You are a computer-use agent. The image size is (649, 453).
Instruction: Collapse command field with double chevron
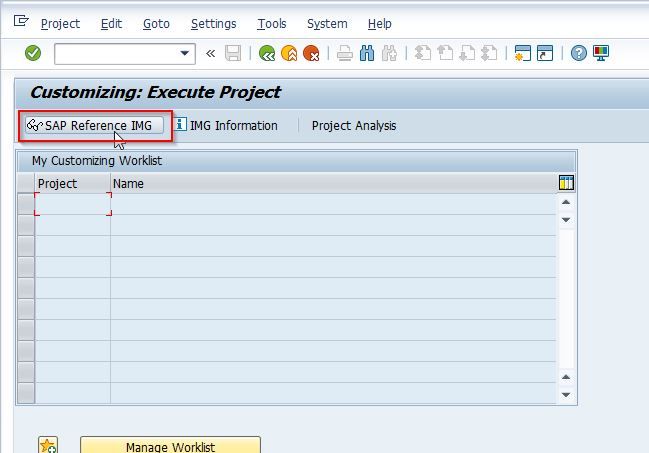tap(211, 53)
